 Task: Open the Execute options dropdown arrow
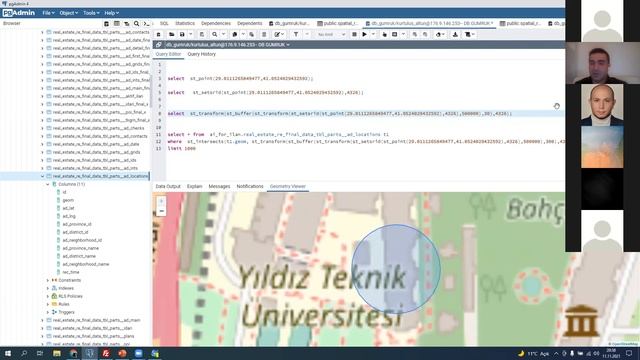pos(373,35)
